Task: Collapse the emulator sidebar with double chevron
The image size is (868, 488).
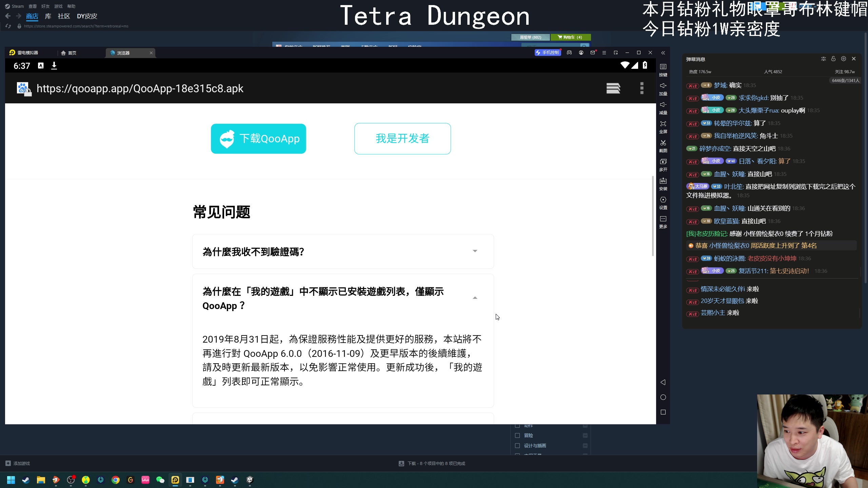Action: pyautogui.click(x=663, y=53)
